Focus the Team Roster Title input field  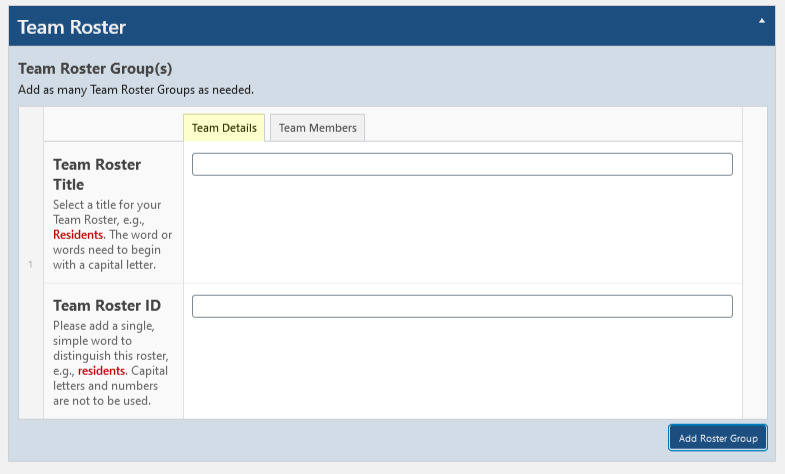[x=462, y=164]
